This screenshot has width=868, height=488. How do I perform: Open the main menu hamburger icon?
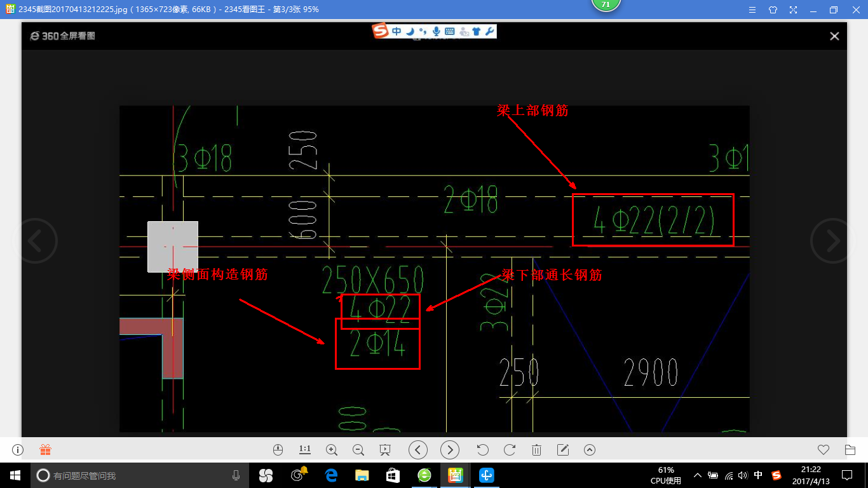coord(752,10)
